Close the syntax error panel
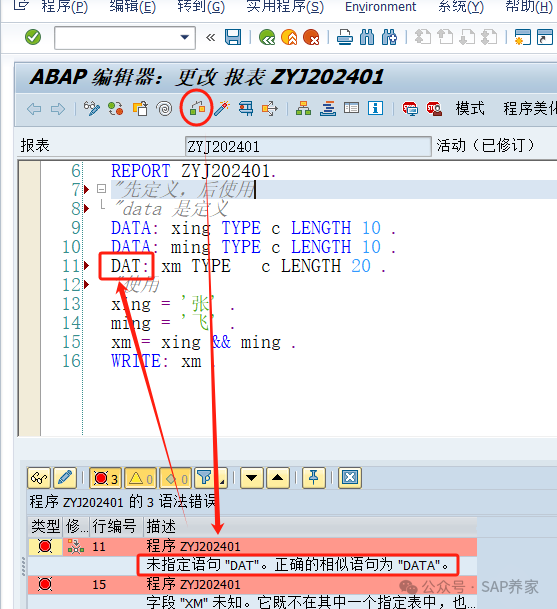This screenshot has width=557, height=609. (x=350, y=478)
